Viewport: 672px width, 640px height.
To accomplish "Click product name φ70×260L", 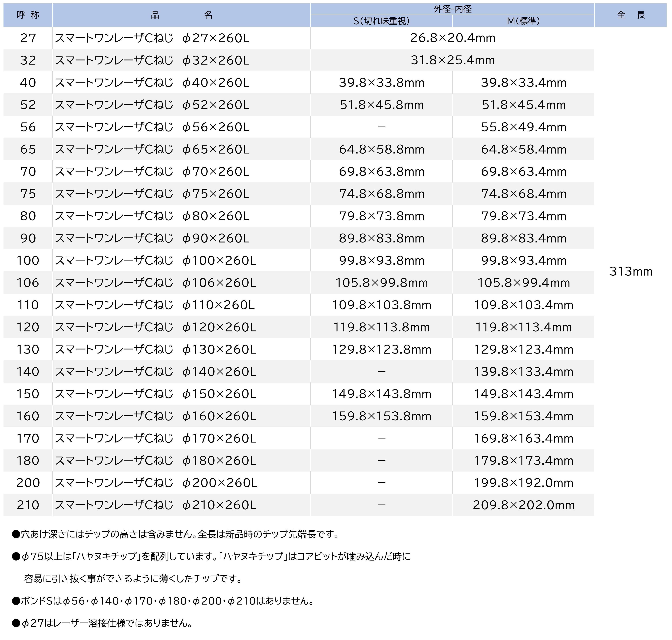I will tap(152, 171).
